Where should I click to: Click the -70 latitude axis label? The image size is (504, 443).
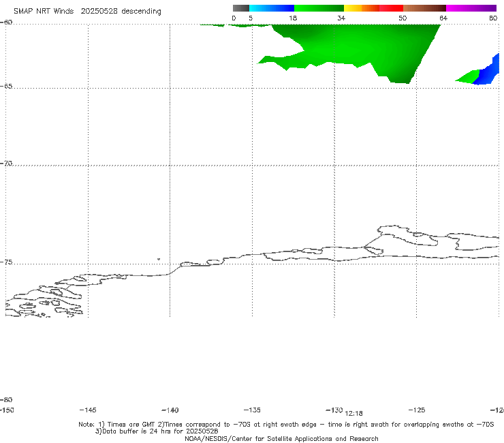click(6, 164)
